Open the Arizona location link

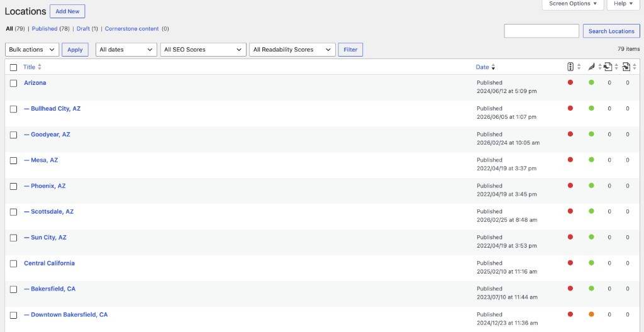click(35, 82)
